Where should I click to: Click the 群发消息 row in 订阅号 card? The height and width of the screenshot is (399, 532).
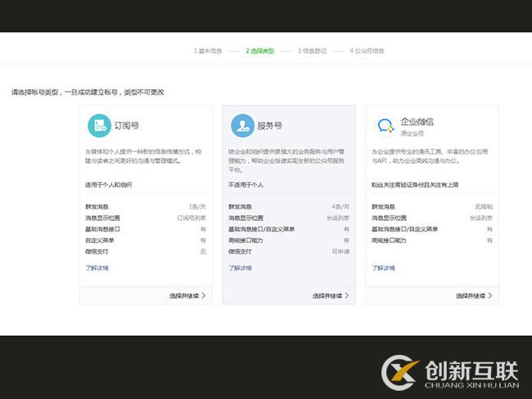coord(146,207)
